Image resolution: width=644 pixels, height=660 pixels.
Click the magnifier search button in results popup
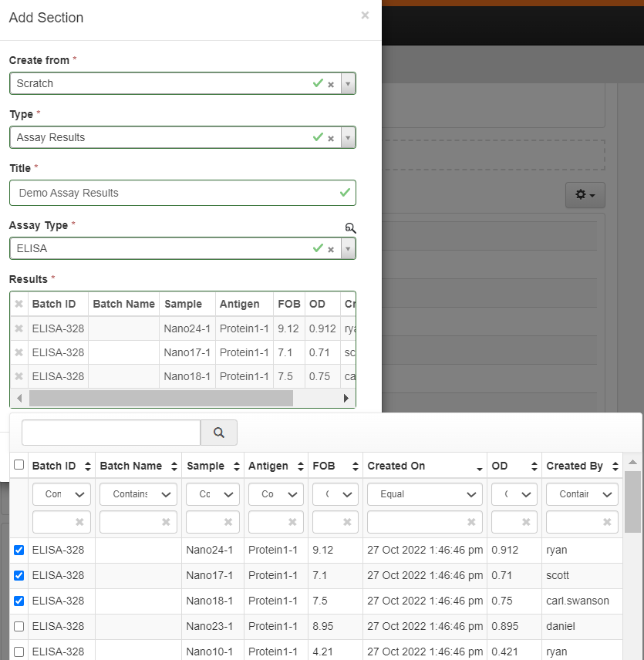pyautogui.click(x=219, y=433)
